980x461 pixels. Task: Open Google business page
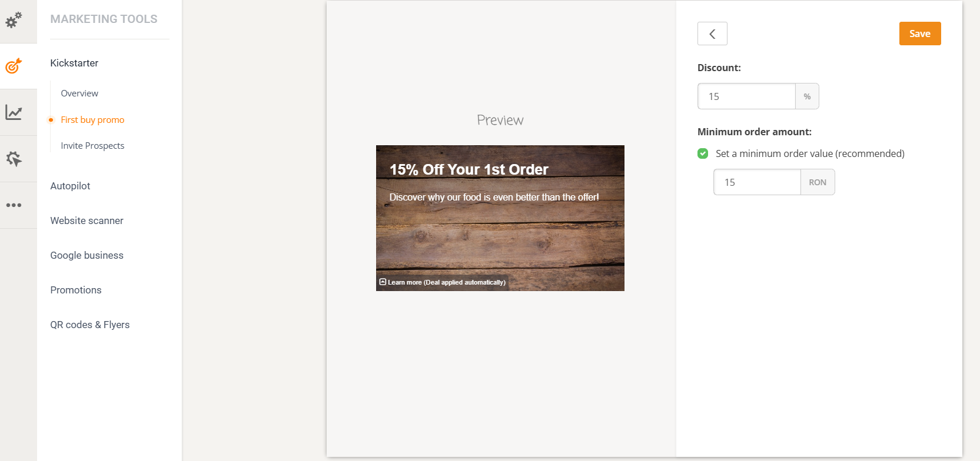click(x=87, y=255)
